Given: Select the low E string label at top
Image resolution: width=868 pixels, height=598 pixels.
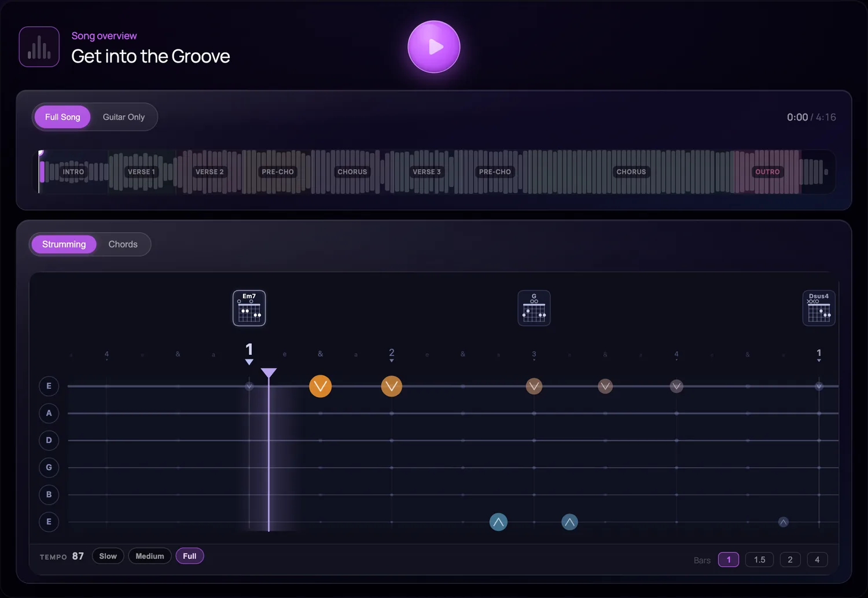Looking at the screenshot, I should 49,386.
